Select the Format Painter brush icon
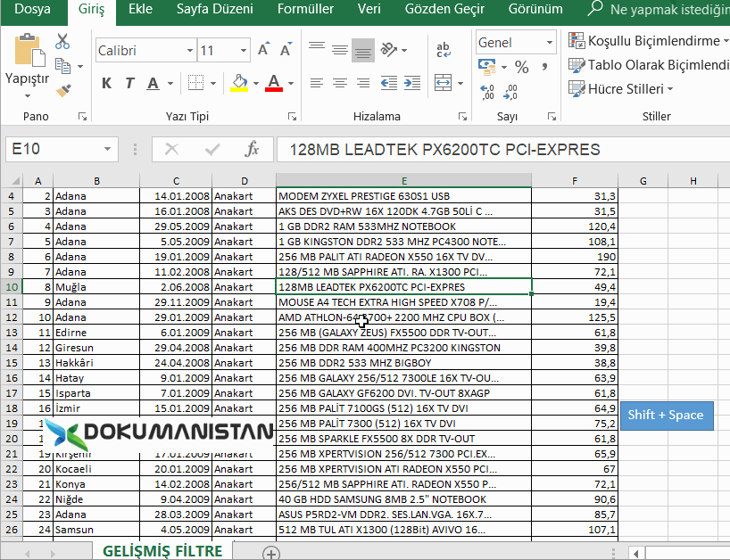The width and height of the screenshot is (730, 560). [63, 90]
